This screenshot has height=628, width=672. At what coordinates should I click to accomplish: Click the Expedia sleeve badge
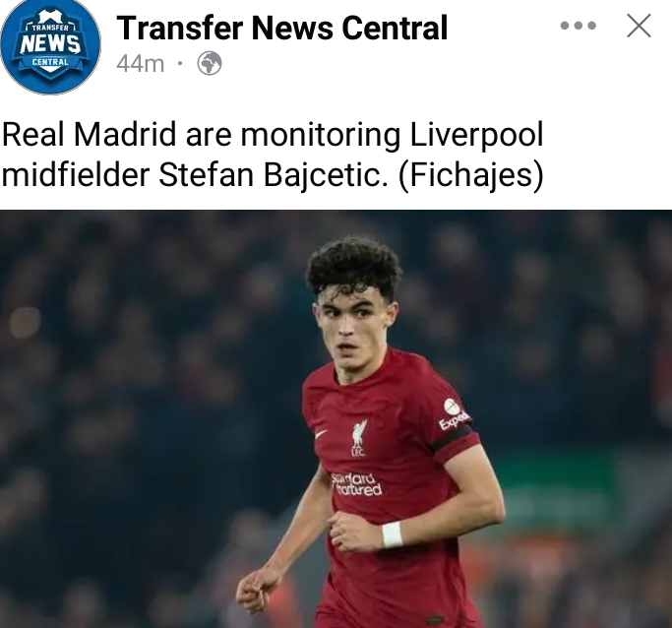453,413
